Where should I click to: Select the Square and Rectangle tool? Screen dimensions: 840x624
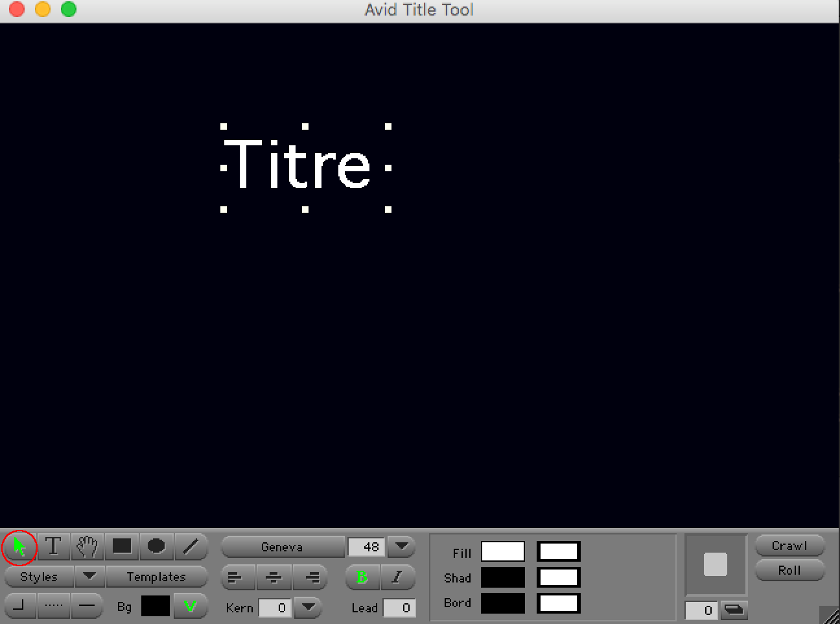point(121,547)
